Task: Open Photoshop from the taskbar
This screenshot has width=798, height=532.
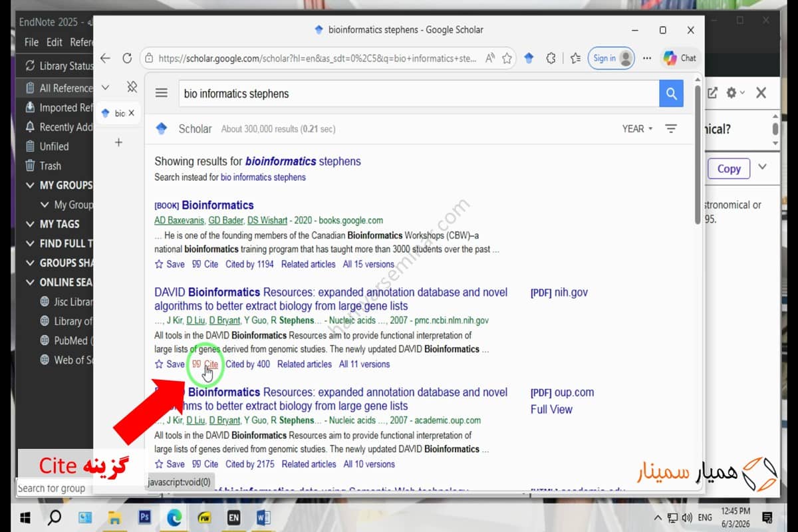Action: [x=144, y=517]
